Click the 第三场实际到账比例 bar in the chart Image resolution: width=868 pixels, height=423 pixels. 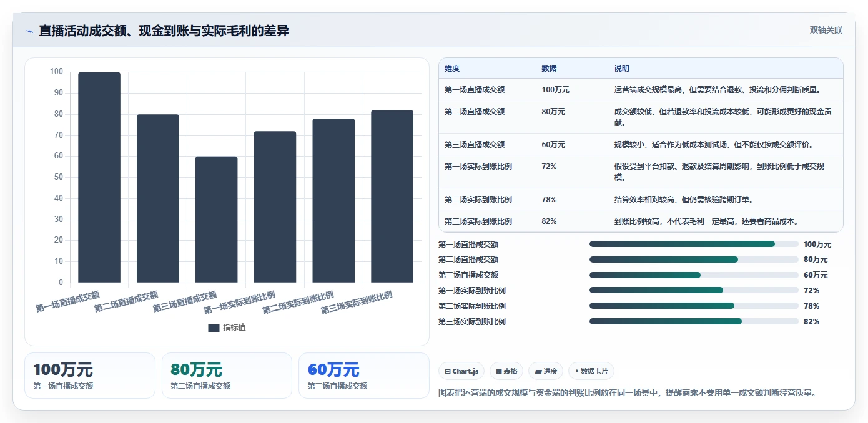point(392,197)
